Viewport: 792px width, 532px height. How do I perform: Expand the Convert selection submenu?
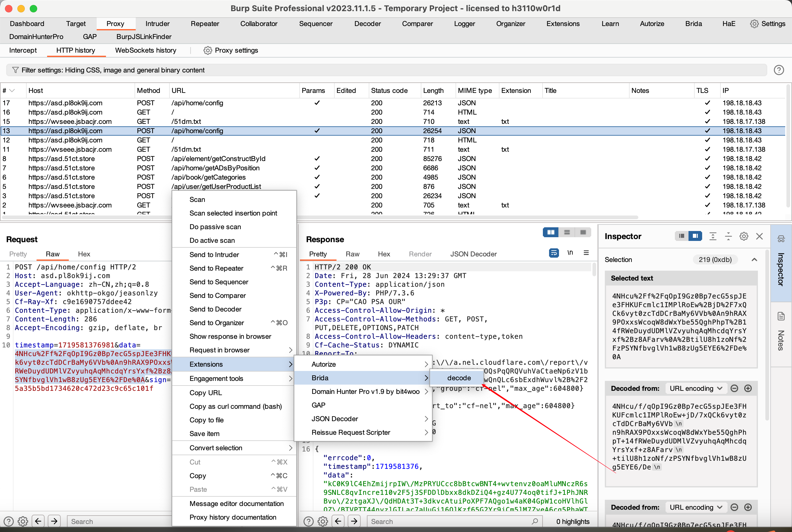coord(234,448)
